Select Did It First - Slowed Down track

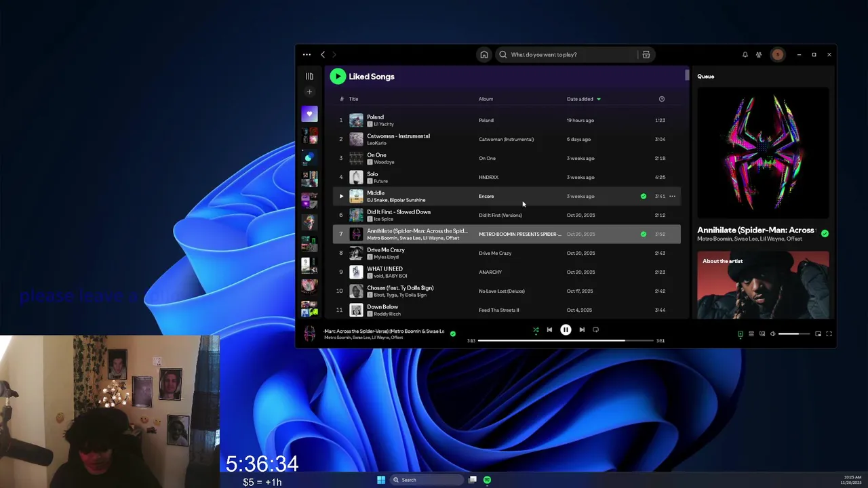point(399,212)
